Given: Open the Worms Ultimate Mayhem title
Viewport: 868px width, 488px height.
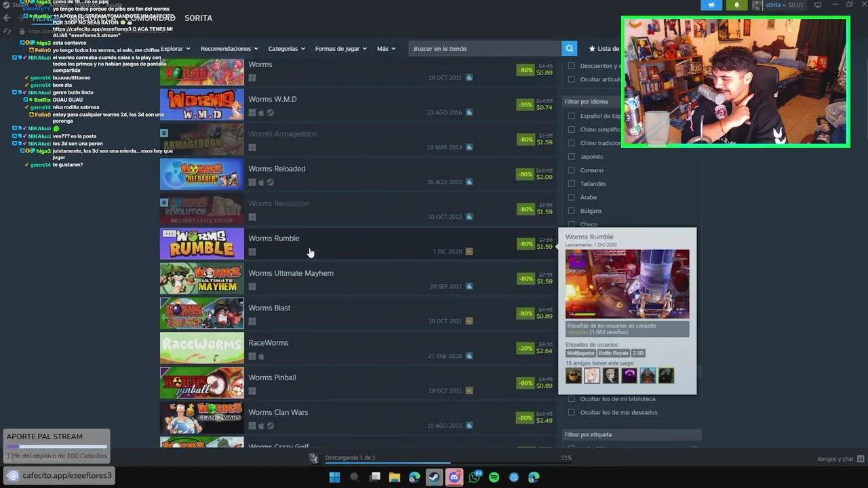Looking at the screenshot, I should 291,273.
